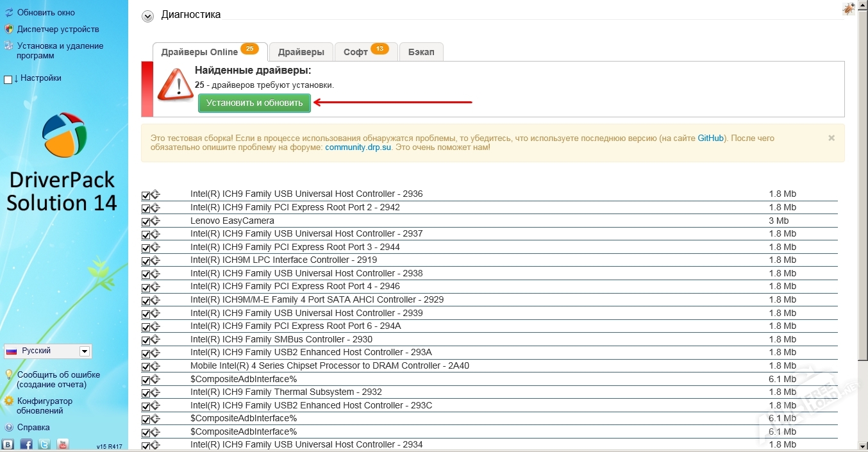Uncheck the Lenovo EasyCamera driver checkbox

click(x=146, y=222)
